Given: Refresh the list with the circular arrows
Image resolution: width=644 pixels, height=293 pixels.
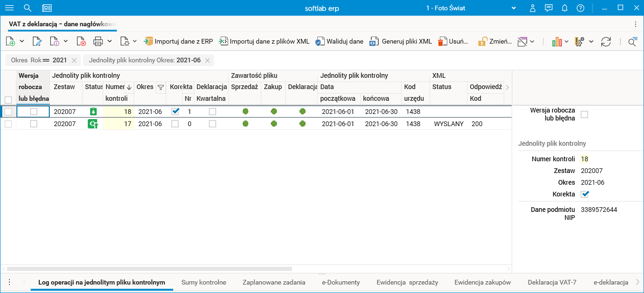Looking at the screenshot, I should (606, 42).
